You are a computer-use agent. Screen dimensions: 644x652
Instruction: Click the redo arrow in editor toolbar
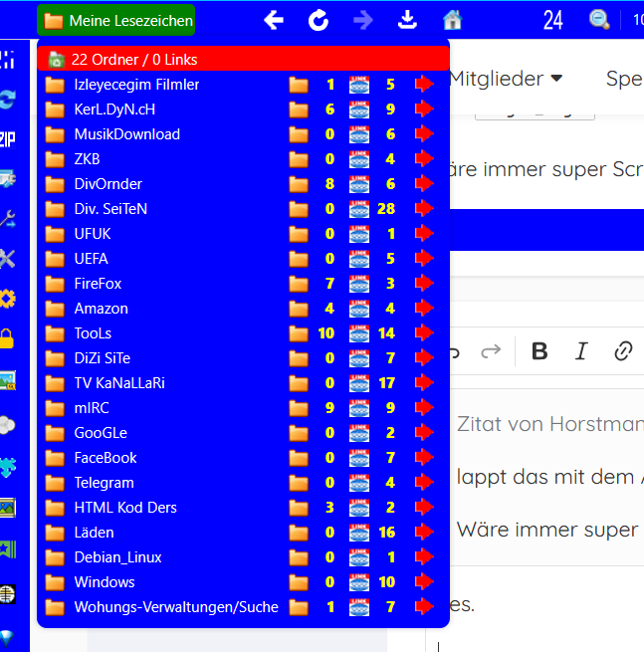[491, 351]
